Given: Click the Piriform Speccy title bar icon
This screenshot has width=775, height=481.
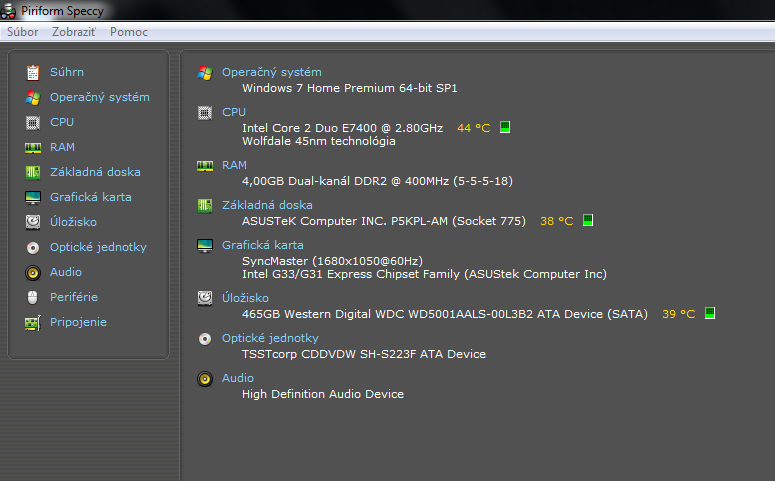Looking at the screenshot, I should point(8,10).
